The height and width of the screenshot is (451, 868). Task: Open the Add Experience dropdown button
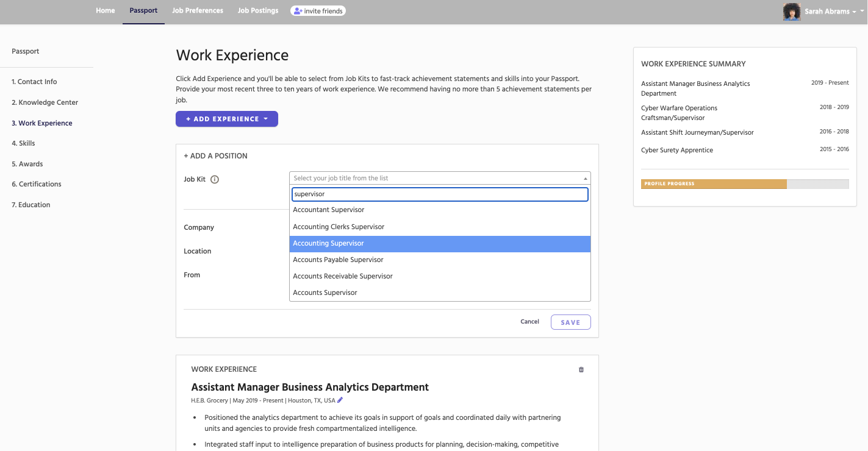[x=227, y=119]
